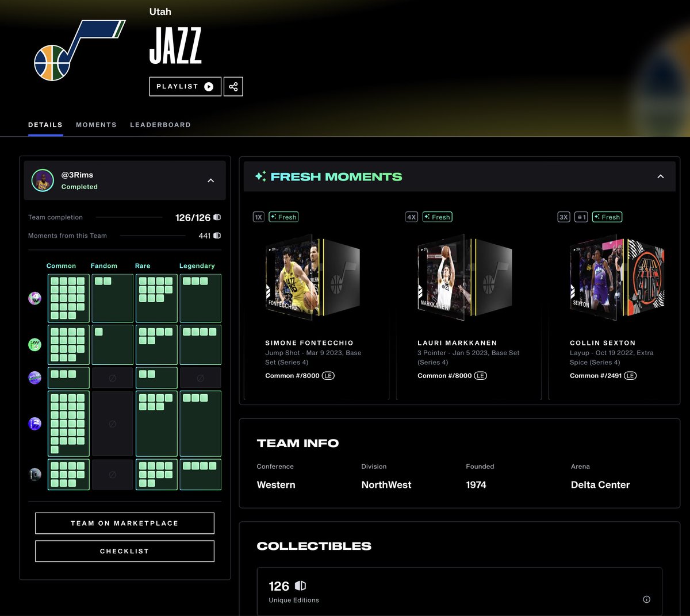Click unavailable icon in Summer 2021 Legendary cell
This screenshot has height=616, width=690.
(x=200, y=378)
